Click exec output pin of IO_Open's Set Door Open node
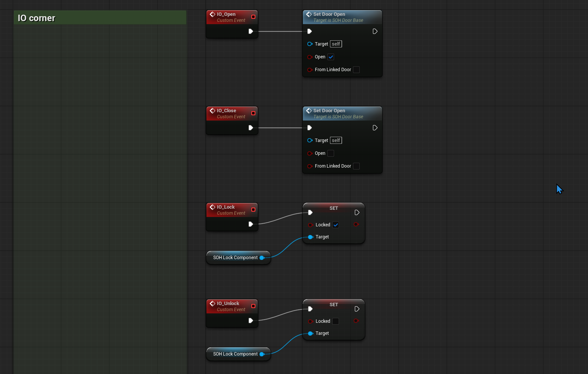This screenshot has height=374, width=588. (375, 31)
